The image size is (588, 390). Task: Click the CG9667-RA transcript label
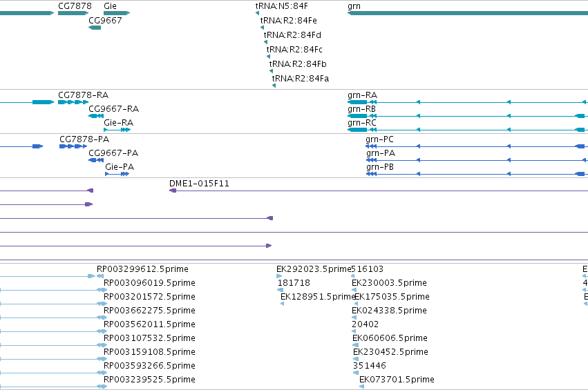[x=113, y=108]
